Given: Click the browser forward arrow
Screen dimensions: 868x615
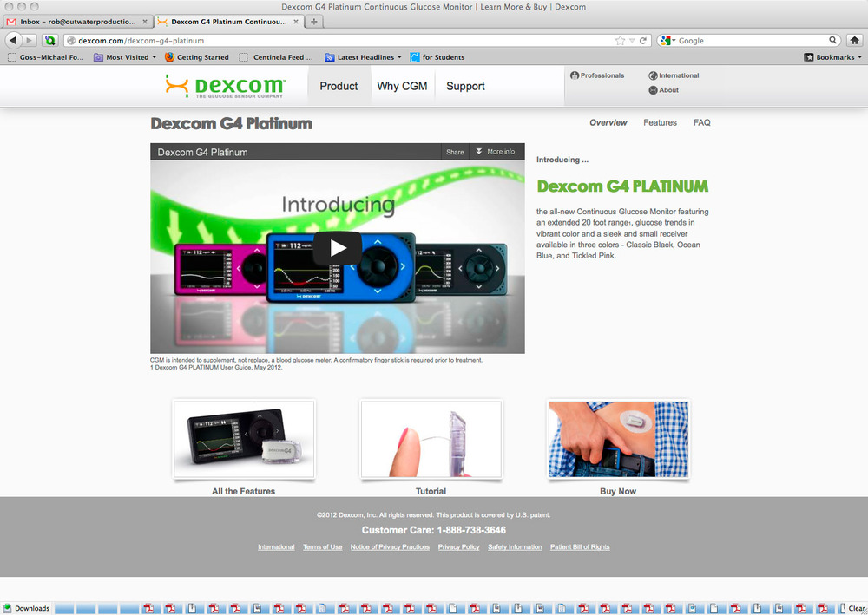Looking at the screenshot, I should [x=30, y=41].
